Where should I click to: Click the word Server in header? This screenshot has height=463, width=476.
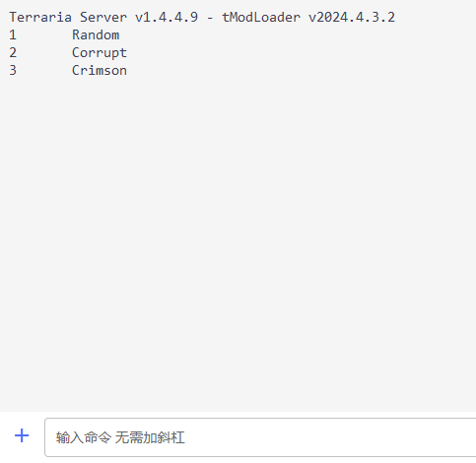point(103,17)
